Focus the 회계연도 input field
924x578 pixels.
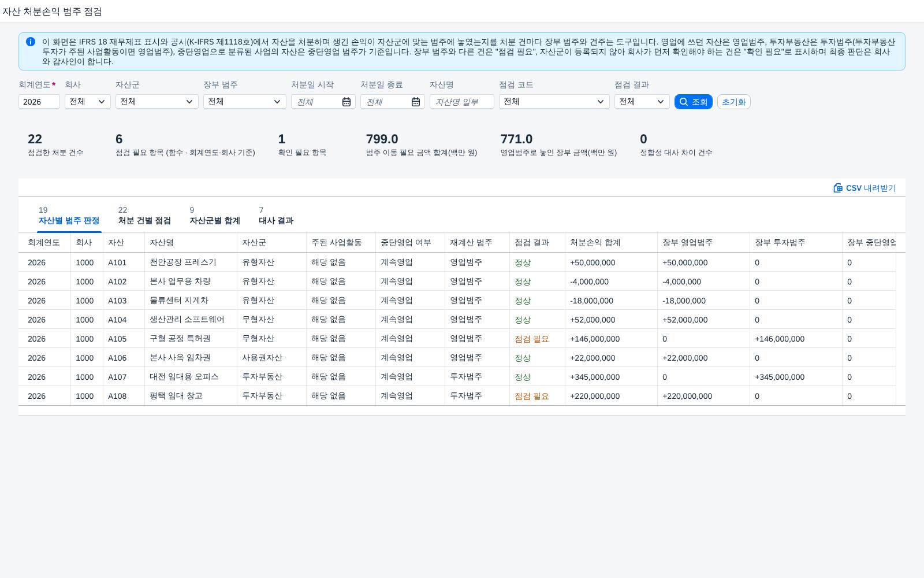tap(39, 102)
